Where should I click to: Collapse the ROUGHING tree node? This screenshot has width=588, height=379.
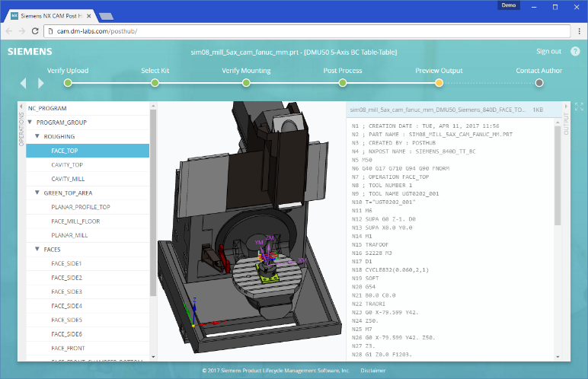(37, 136)
